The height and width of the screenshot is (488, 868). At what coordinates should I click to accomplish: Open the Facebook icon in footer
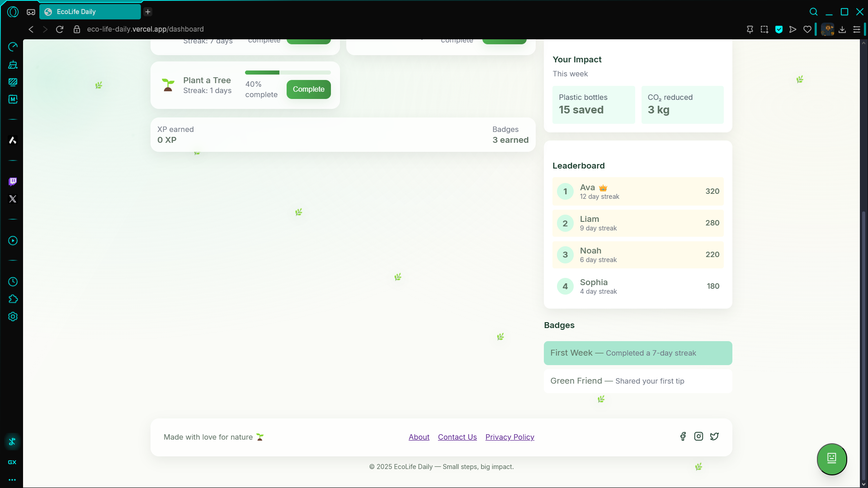(683, 436)
